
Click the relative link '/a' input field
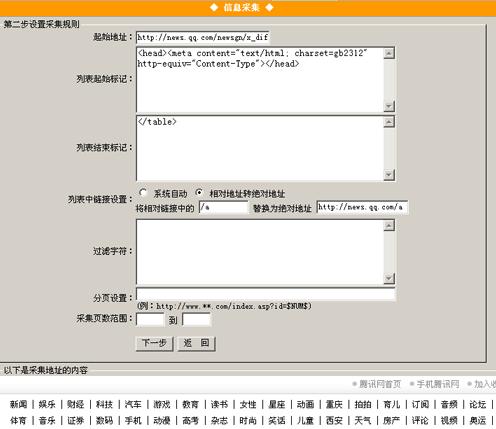[224, 207]
